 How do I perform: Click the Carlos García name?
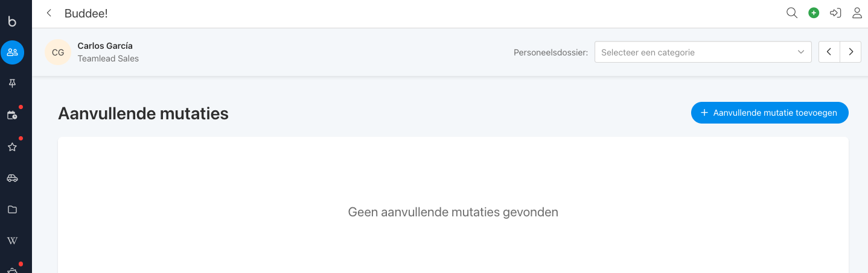pos(105,46)
